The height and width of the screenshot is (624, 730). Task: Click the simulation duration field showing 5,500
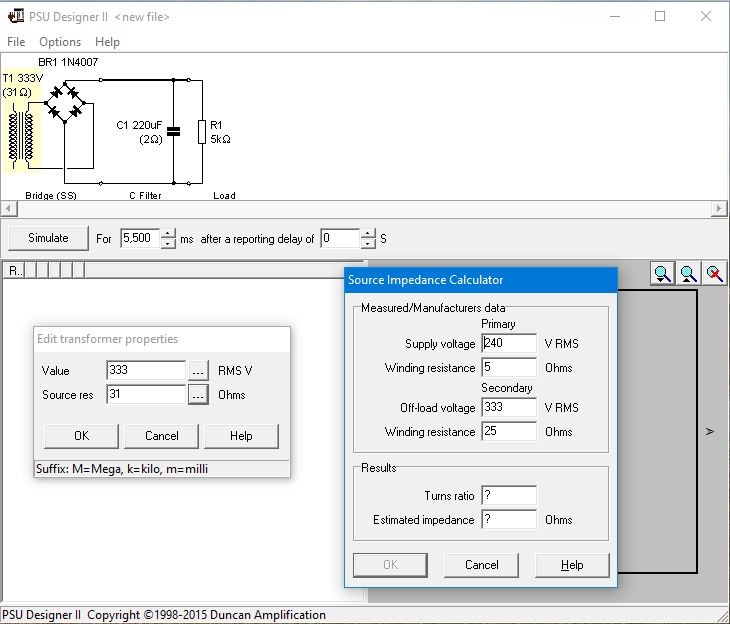(140, 238)
